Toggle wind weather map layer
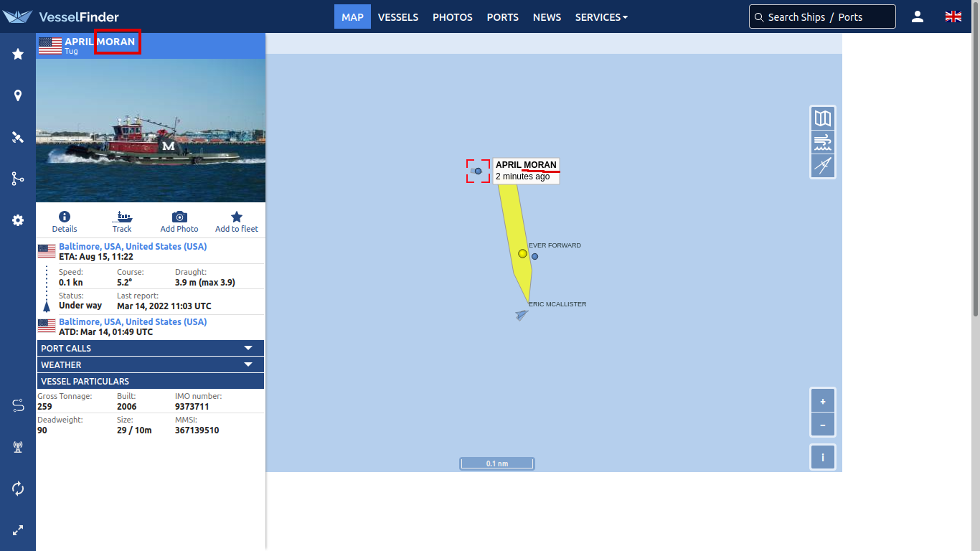The image size is (980, 551). pyautogui.click(x=823, y=142)
